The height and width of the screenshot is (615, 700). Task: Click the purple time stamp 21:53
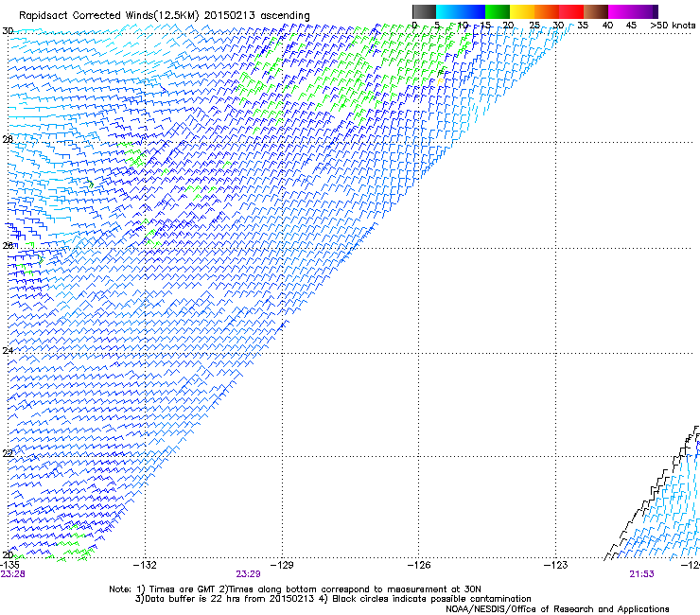[x=642, y=574]
